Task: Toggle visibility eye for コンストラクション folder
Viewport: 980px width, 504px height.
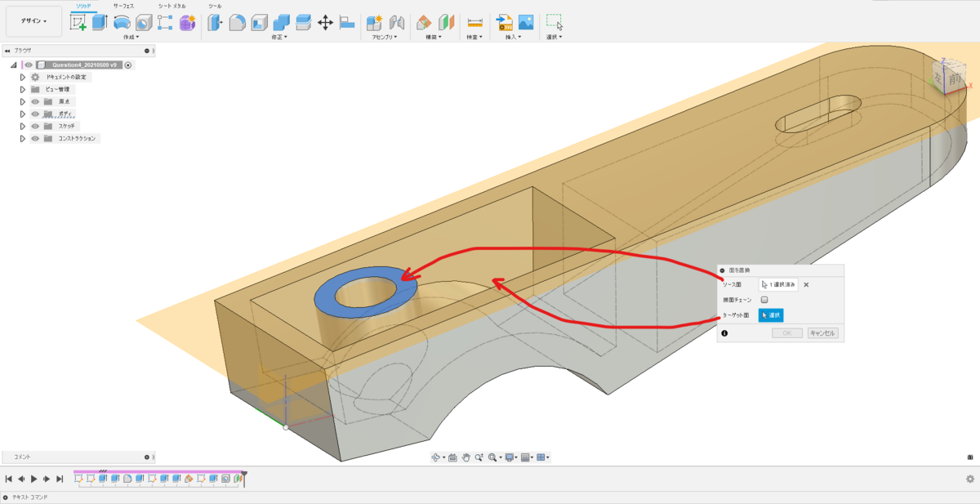Action: coord(35,138)
